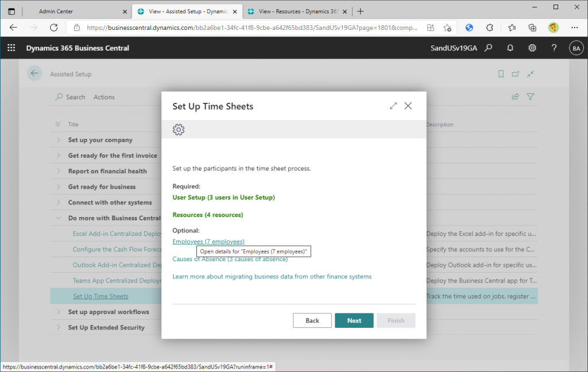Close the Admin Center tab
The image size is (588, 372).
(x=125, y=11)
